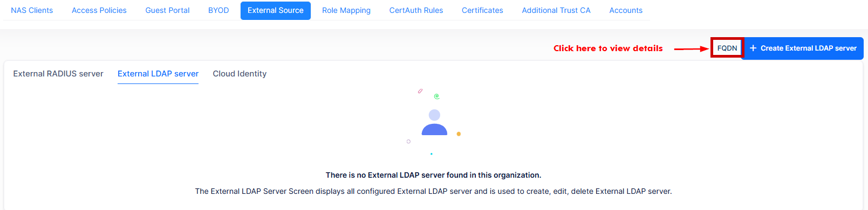Open the Accounts tab
The width and height of the screenshot is (868, 210).
pos(626,10)
